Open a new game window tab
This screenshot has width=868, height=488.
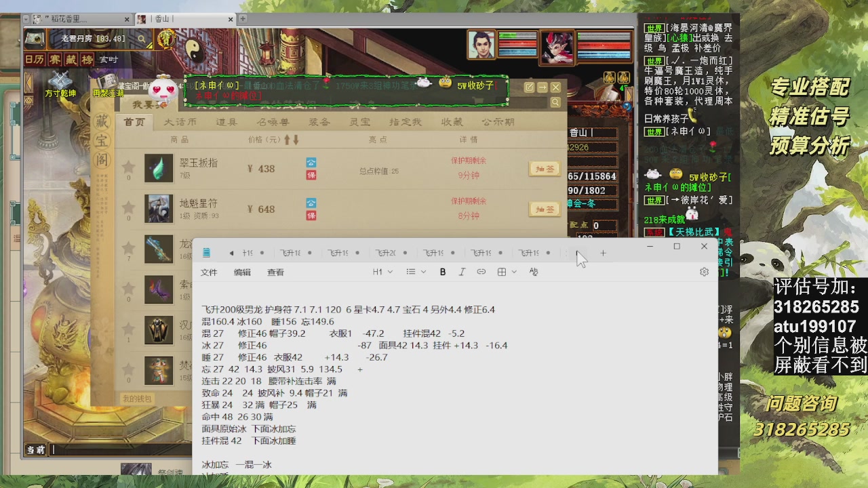click(x=243, y=19)
